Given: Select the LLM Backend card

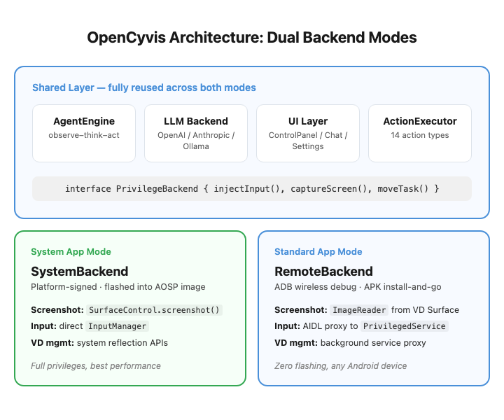Looking at the screenshot, I should [196, 134].
